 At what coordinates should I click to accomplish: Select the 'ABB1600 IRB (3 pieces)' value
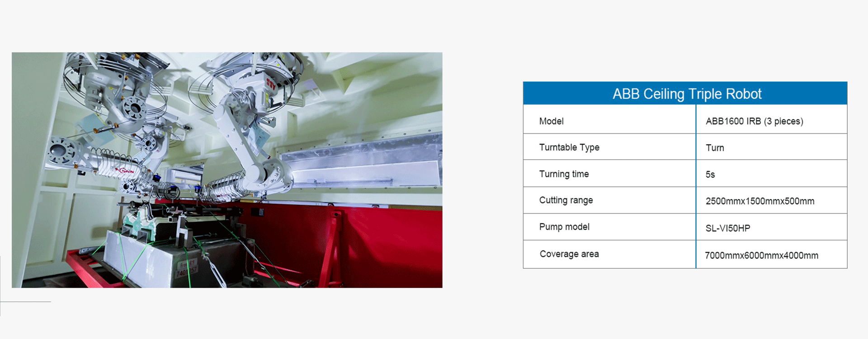755,121
